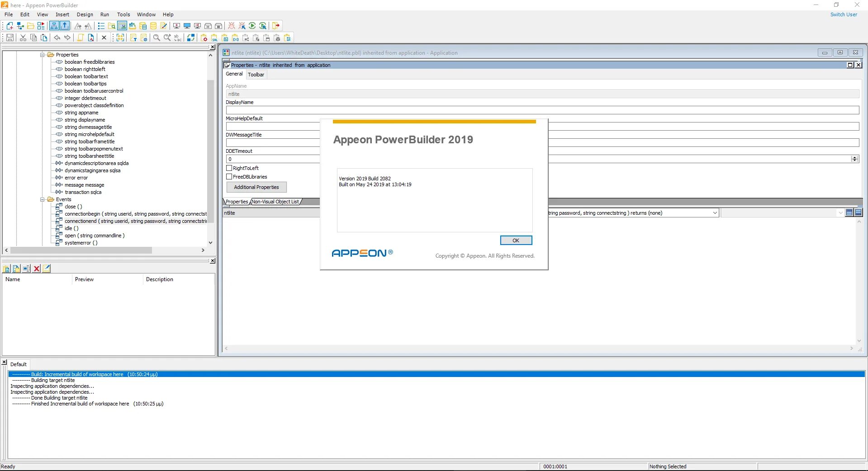The height and width of the screenshot is (471, 868).
Task: Click the green Run icon
Action: (252, 26)
